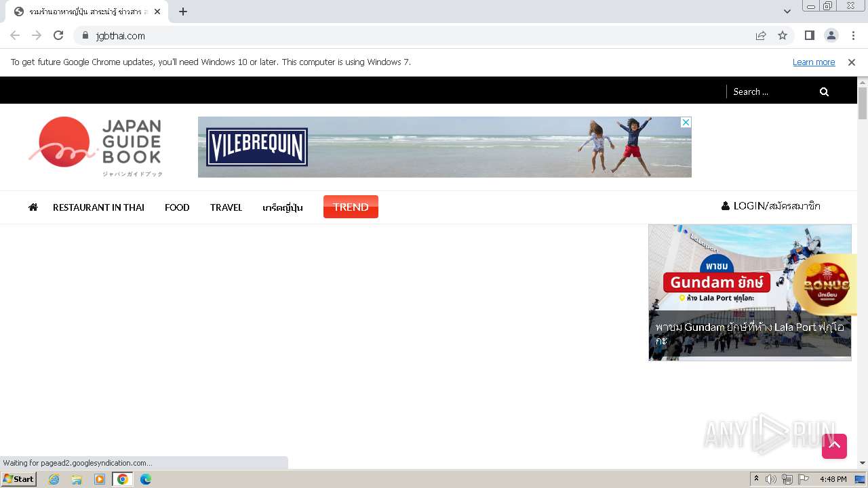
Task: Open File Explorer from the taskbar
Action: pyautogui.click(x=77, y=479)
